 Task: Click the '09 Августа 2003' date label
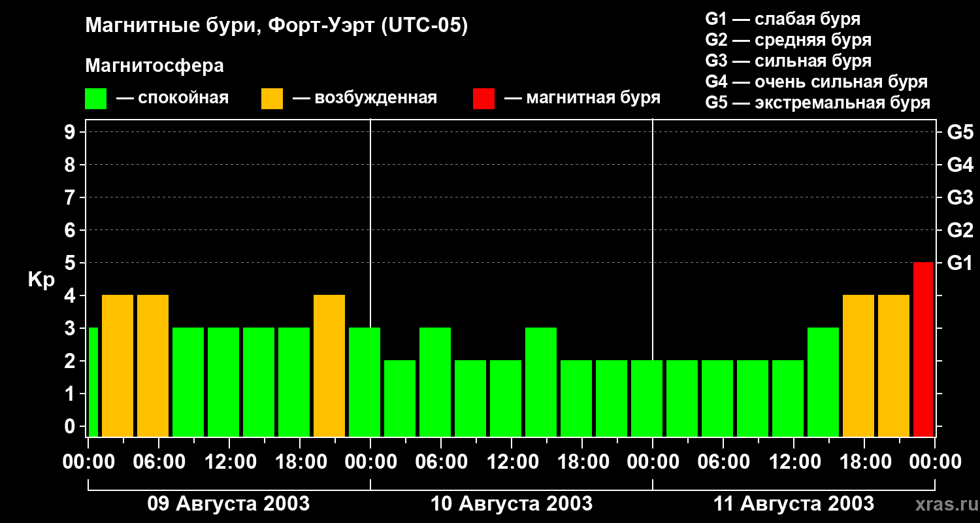[229, 503]
